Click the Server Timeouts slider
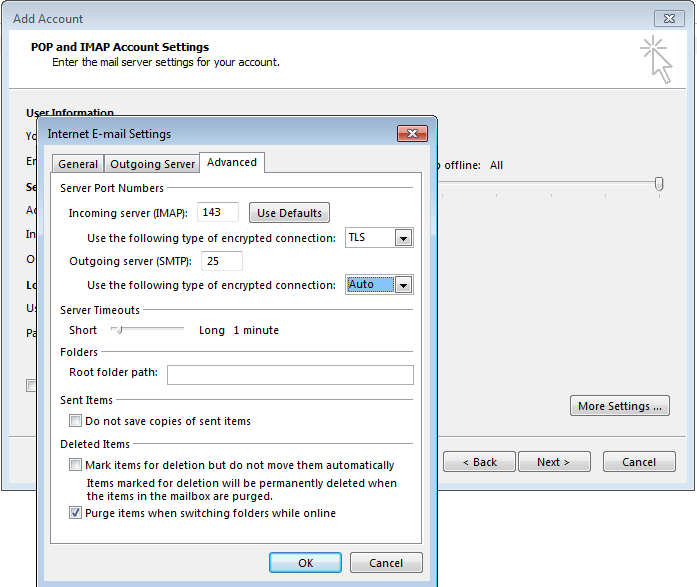Viewport: 697px width, 587px height. point(118,330)
